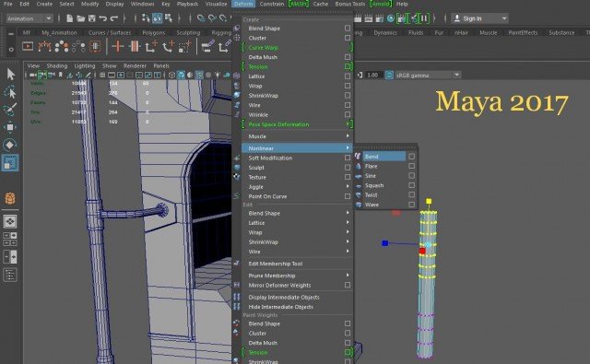The height and width of the screenshot is (364, 590).
Task: Open the Deform menu in menu bar
Action: coord(243,4)
